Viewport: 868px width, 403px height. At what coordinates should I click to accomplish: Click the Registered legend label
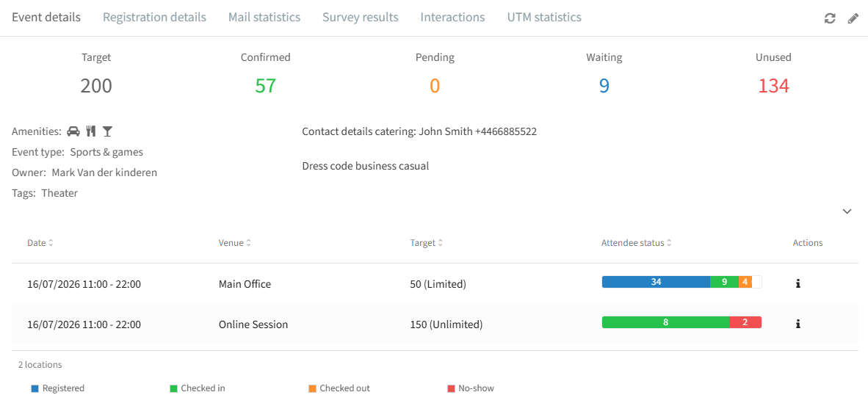[x=63, y=388]
